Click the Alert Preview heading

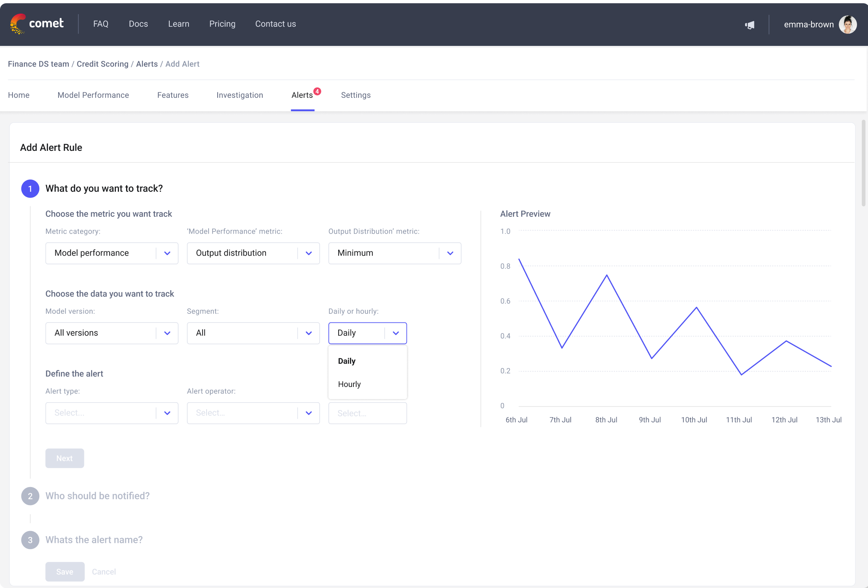(x=525, y=214)
